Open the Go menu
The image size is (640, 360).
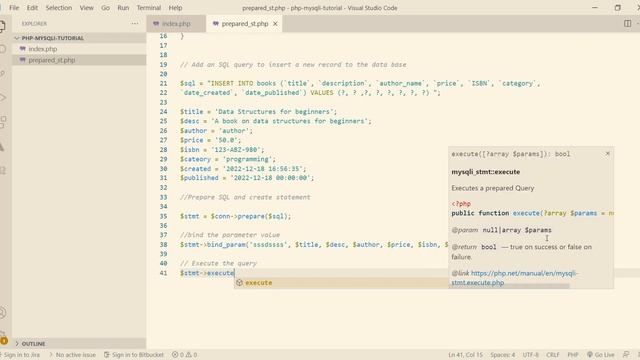click(x=105, y=8)
